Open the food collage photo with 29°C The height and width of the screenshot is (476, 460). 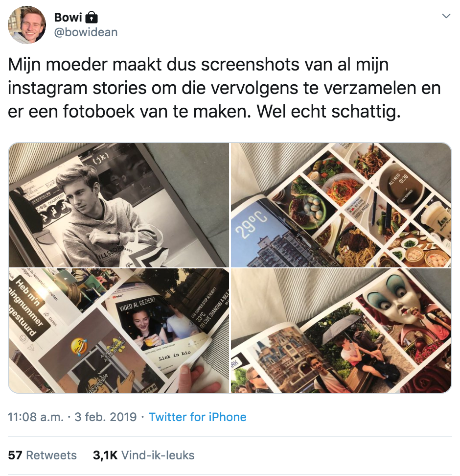(x=341, y=205)
